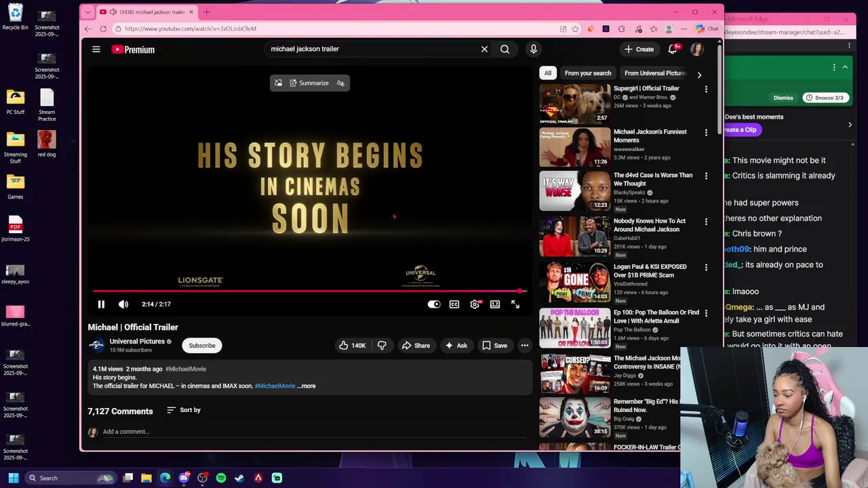Open the #MichaelMovie hashtag link in description

275,386
